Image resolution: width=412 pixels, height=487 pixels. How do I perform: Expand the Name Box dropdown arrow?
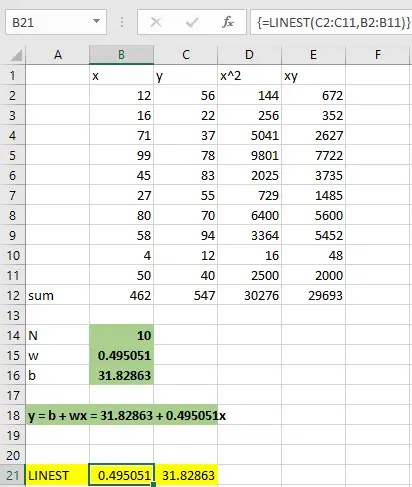[96, 22]
